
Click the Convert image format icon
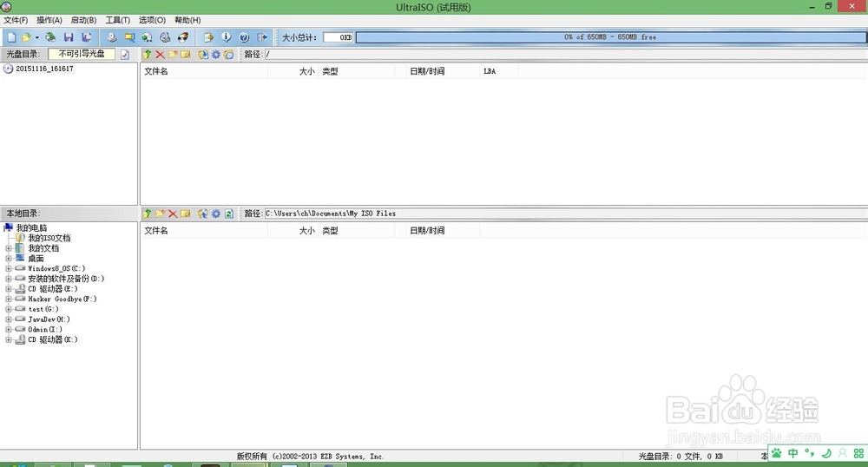pyautogui.click(x=148, y=37)
